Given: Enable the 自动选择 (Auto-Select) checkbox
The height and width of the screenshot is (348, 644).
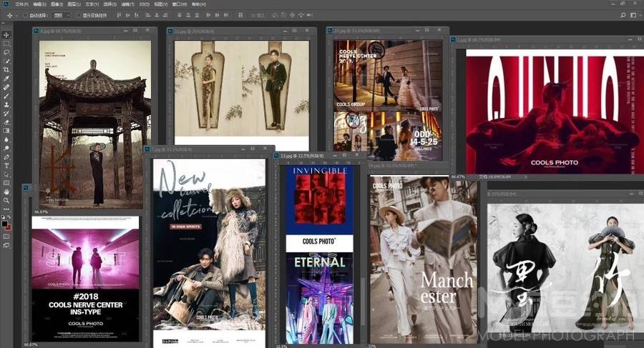Looking at the screenshot, I should coord(26,15).
